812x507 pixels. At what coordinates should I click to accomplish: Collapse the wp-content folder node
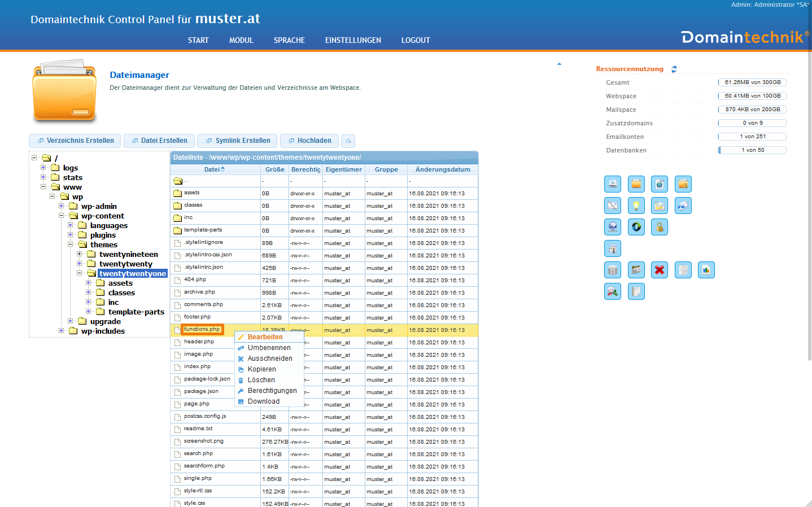tap(62, 216)
